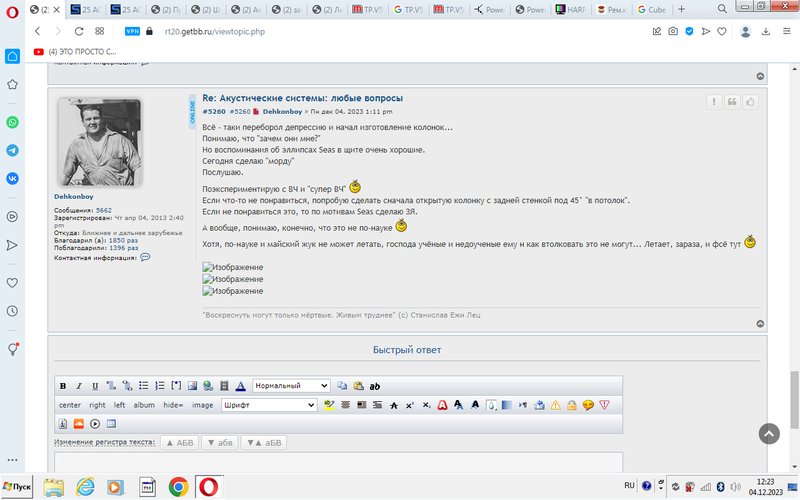Report the post with exclamation icon
800x500 pixels.
[714, 102]
